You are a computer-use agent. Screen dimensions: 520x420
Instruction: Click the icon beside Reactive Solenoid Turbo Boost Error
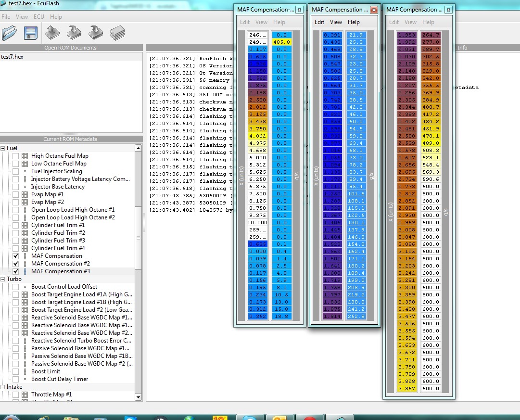25,341
